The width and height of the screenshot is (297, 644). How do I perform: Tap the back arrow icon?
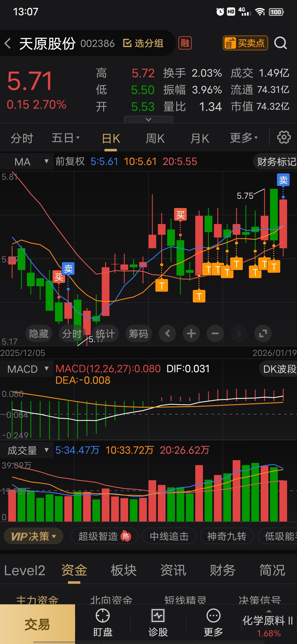(8, 43)
